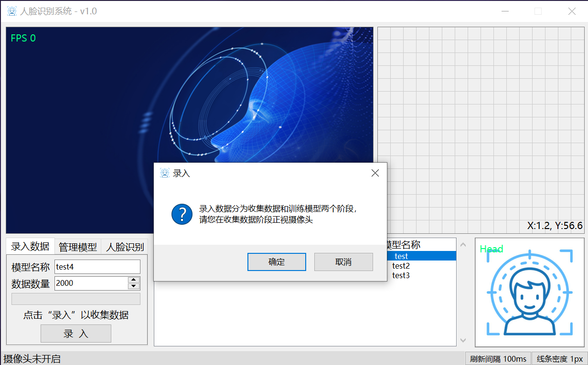The image size is (588, 365).
Task: Click the empty progress bar below 数据数量
Action: tap(75, 299)
